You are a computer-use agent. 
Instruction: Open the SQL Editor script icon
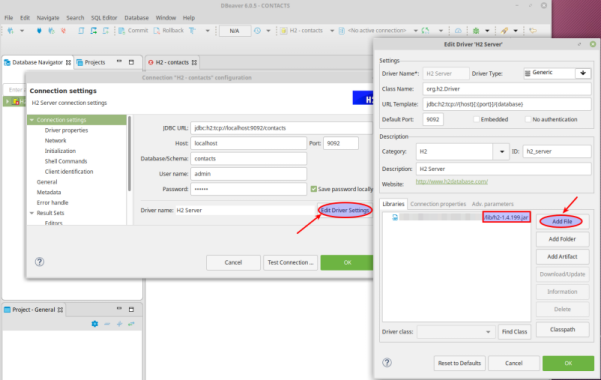(81, 31)
